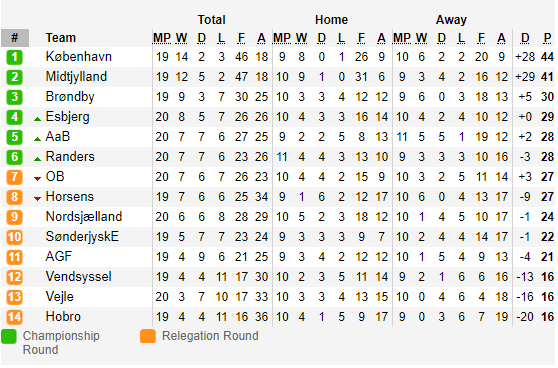Select the green rank 4 badge for Esbjerg
This screenshot has height=368, width=558.
click(x=15, y=117)
